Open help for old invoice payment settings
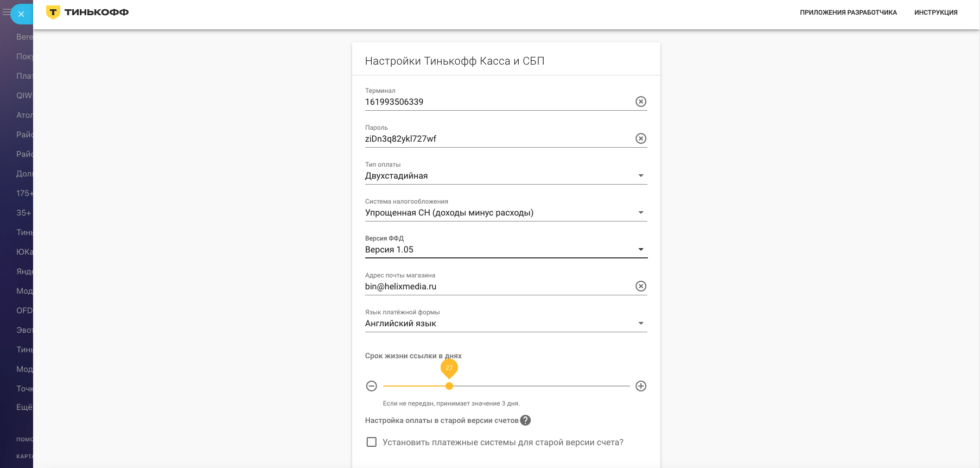This screenshot has width=980, height=468. [525, 420]
